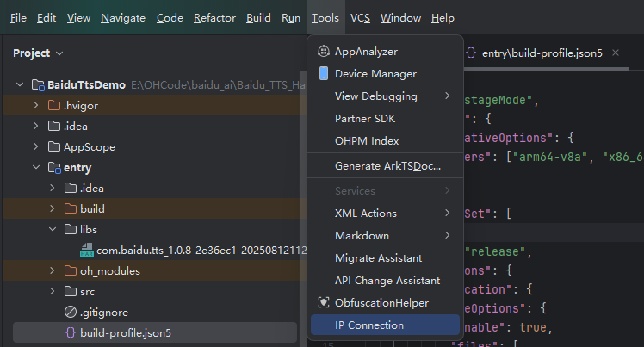Open the Refactor menu
This screenshot has height=347, width=644.
pyautogui.click(x=214, y=18)
